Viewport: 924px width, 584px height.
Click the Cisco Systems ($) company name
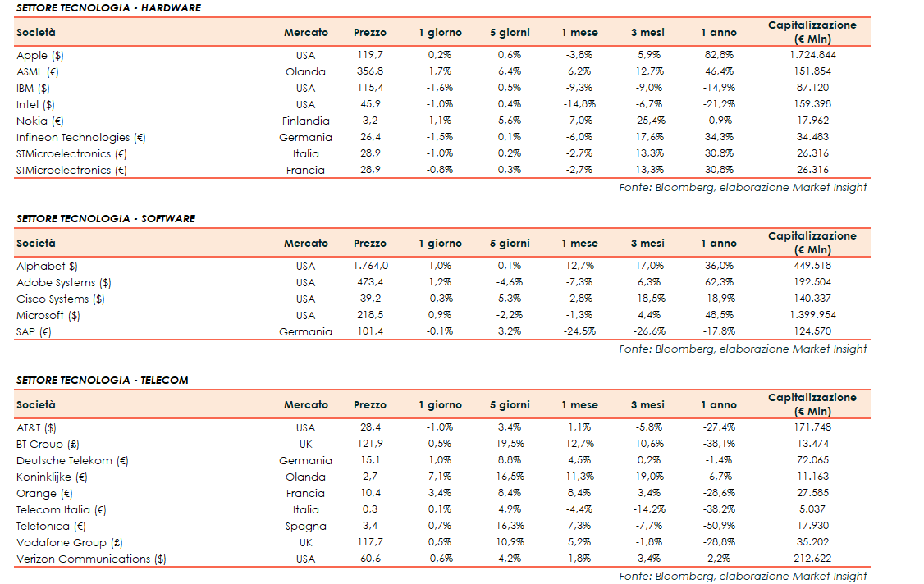click(x=61, y=299)
